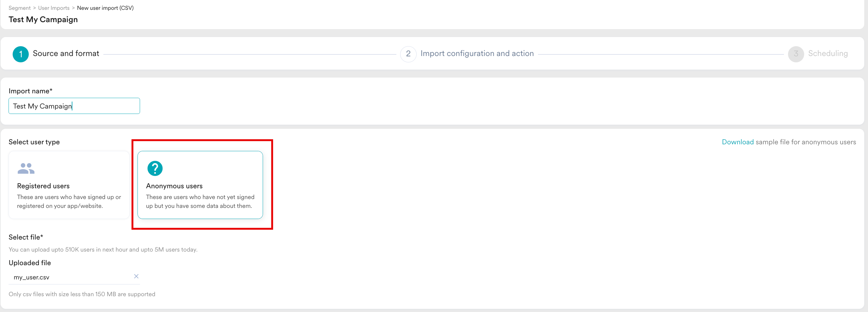Go to Import configuration and action step
The image size is (868, 312).
click(477, 53)
